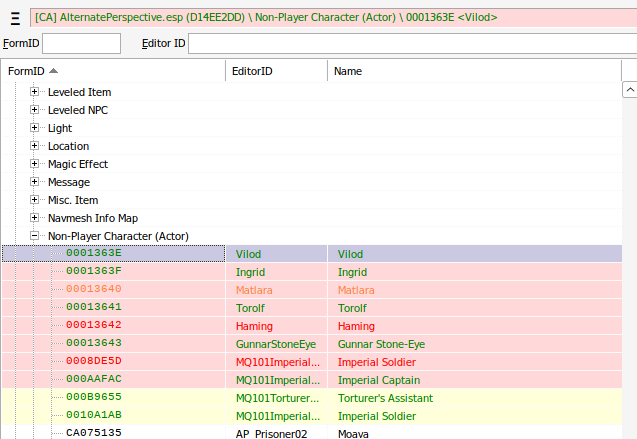Screen dimensions: 637x439
Task: Click the Torolf name cell
Action: tap(474, 308)
